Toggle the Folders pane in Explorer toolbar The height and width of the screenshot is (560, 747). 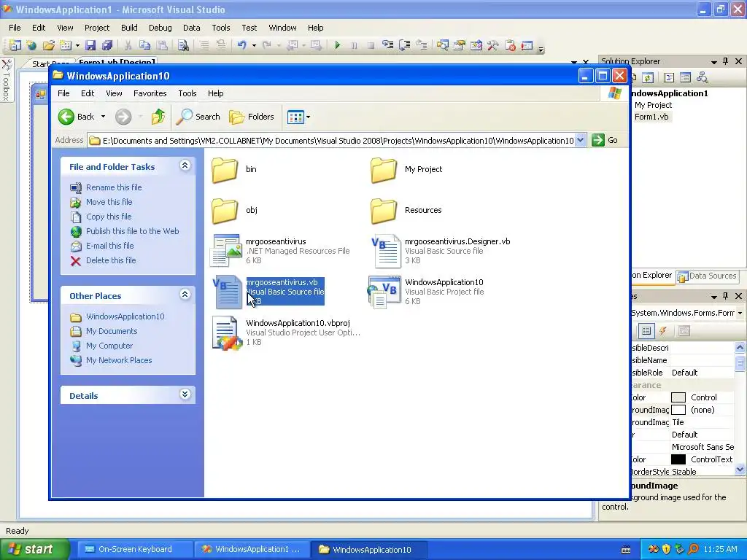tap(252, 117)
